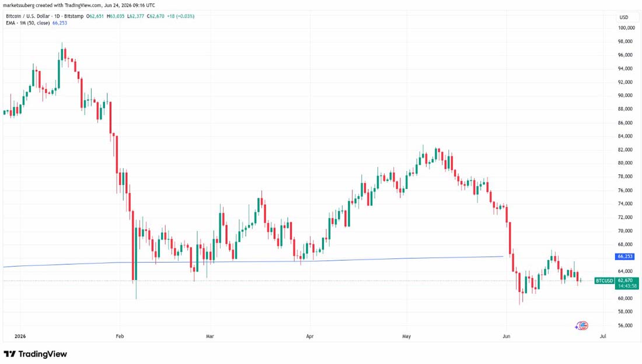The image size is (642, 364).
Task: Open the Bitcoin / U.S. Dollar symbol title
Action: pyautogui.click(x=27, y=16)
